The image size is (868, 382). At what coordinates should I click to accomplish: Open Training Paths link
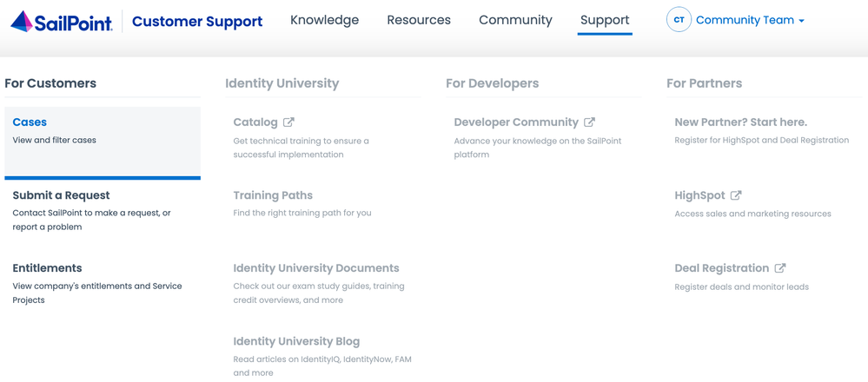273,195
